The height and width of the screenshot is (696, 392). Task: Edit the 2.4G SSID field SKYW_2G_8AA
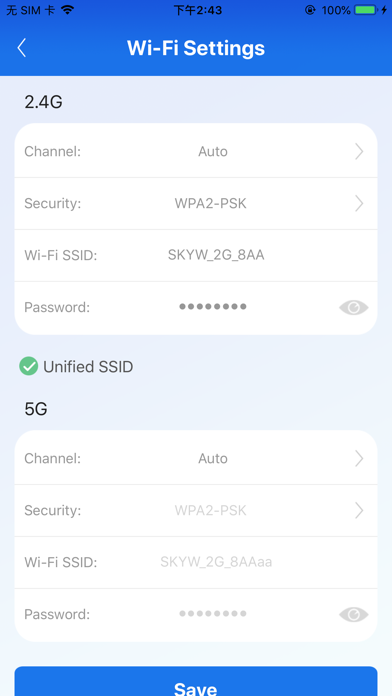tap(216, 255)
